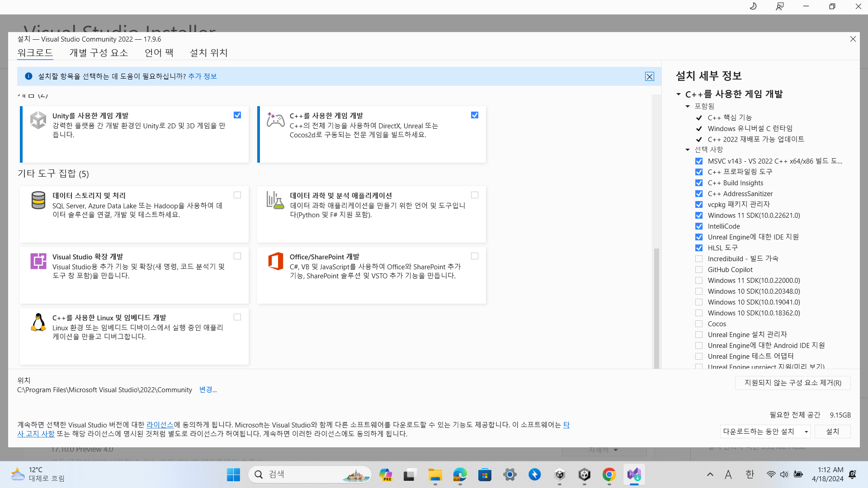Click the notification bell icon
The width and height of the screenshot is (868, 488).
pyautogui.click(x=853, y=474)
